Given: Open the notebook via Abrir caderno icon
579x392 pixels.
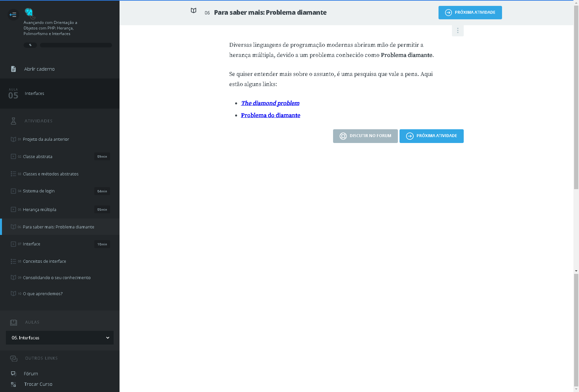Looking at the screenshot, I should [13, 69].
